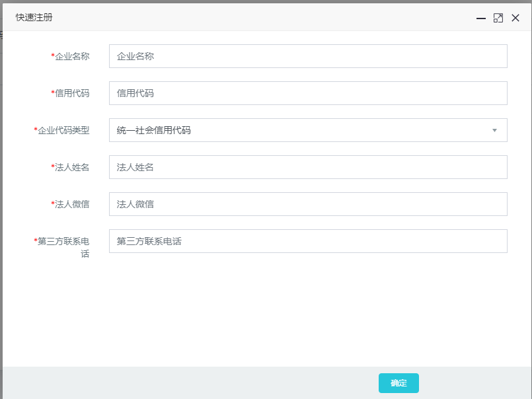Minimize the 快速注册 dialog

tap(481, 18)
